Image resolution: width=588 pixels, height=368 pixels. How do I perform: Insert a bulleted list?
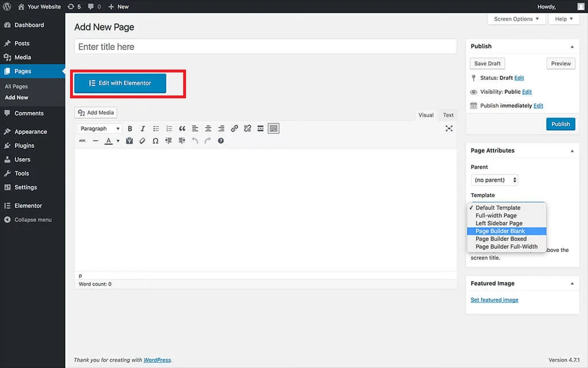click(x=156, y=129)
